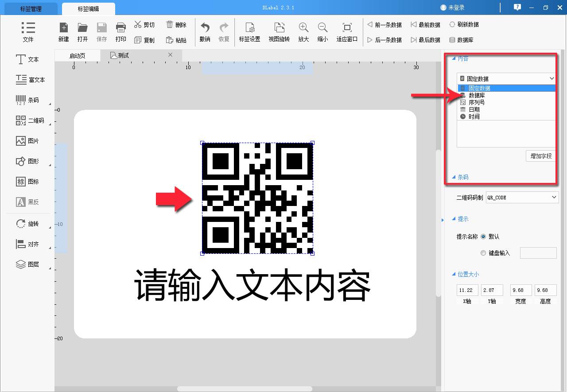
Task: Click 刷新数据 refresh data
Action: (x=464, y=25)
